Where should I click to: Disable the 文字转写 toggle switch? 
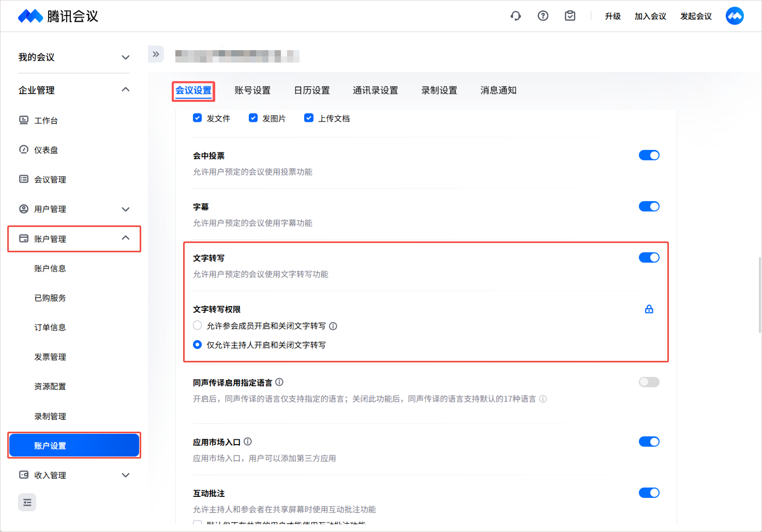click(649, 258)
